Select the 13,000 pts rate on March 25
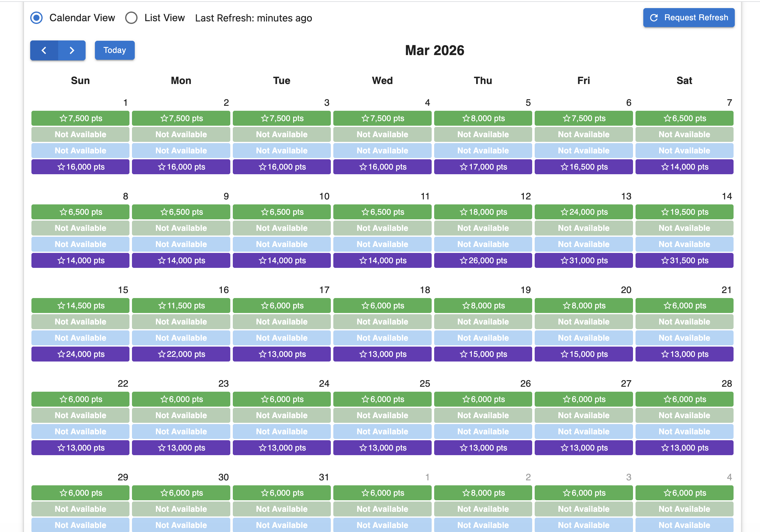 click(382, 448)
